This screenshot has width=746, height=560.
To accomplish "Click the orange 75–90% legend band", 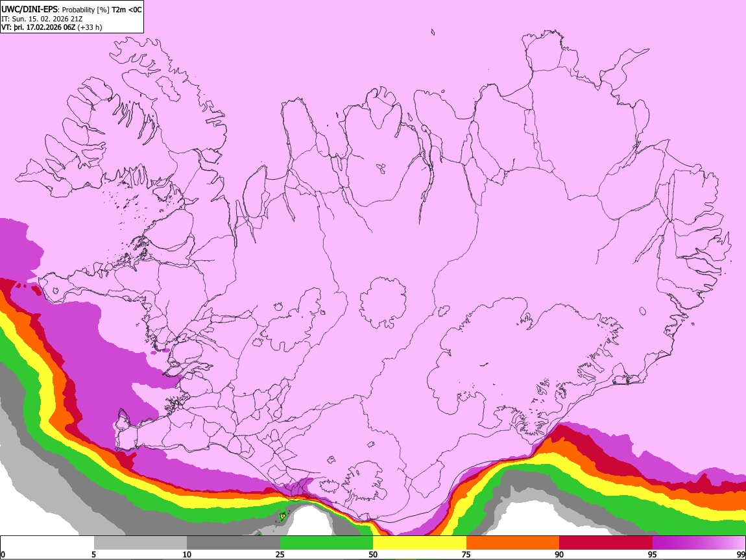I will click(513, 543).
